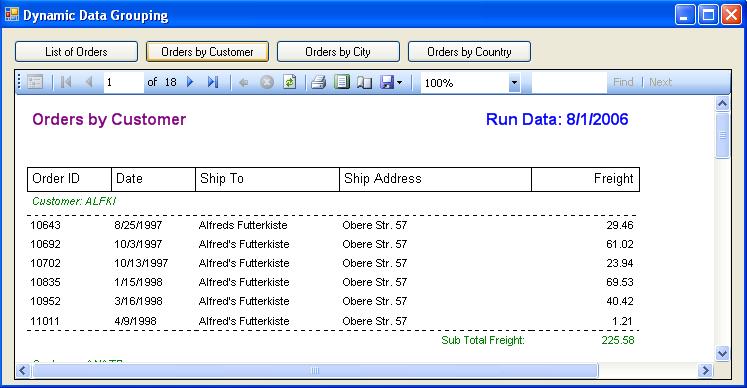This screenshot has height=388, width=747.
Task: Toggle the document map icon
Action: pyautogui.click(x=35, y=82)
